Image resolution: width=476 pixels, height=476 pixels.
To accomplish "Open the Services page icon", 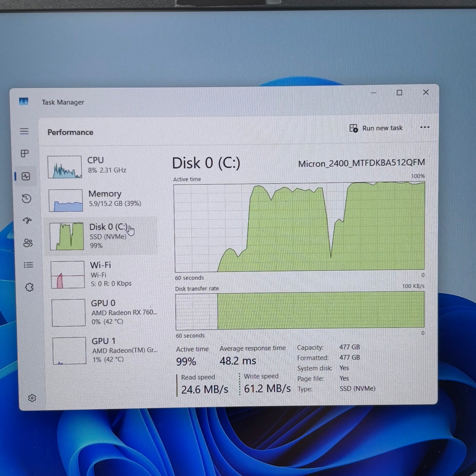I will coord(29,287).
